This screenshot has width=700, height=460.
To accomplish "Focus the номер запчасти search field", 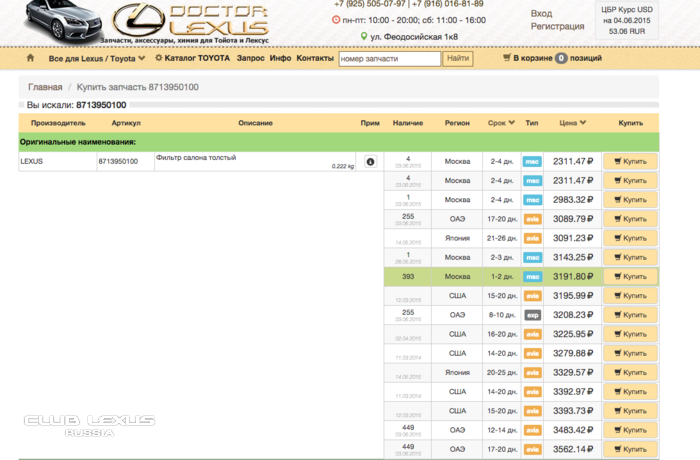I will (390, 59).
